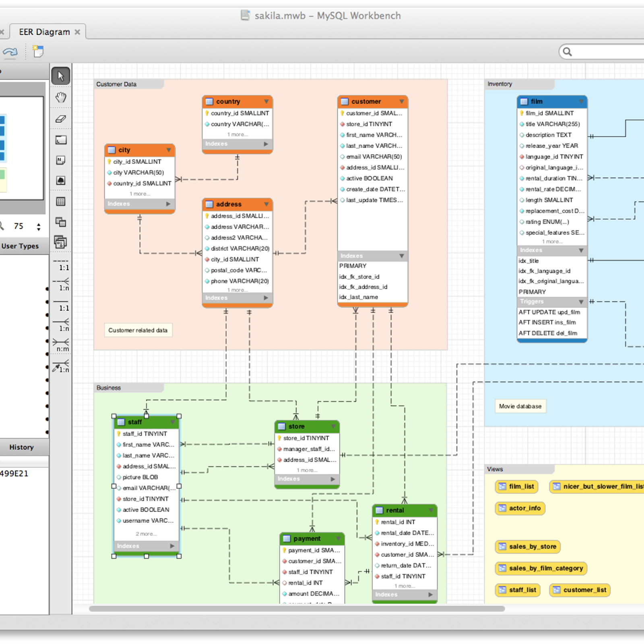Expand the city table Indexes section

click(168, 204)
